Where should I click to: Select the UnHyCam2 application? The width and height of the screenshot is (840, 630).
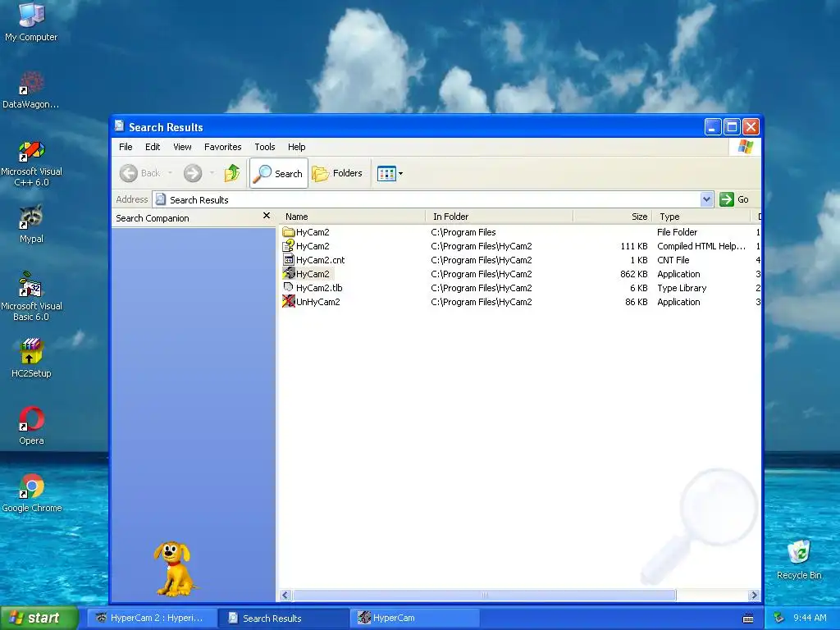pos(312,302)
